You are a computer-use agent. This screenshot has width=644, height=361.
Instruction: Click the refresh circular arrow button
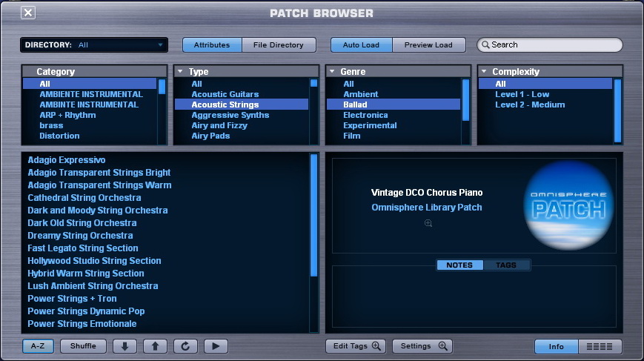click(x=186, y=346)
